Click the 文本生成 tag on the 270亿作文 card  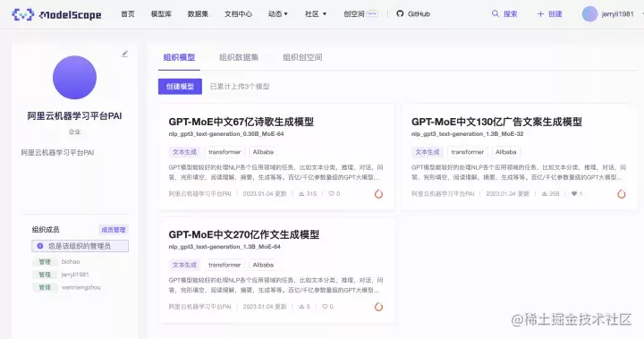point(184,265)
